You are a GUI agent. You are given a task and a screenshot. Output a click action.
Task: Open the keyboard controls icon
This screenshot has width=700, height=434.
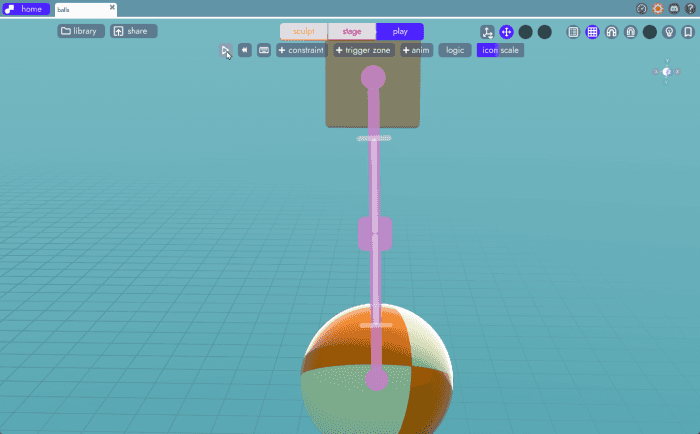264,50
